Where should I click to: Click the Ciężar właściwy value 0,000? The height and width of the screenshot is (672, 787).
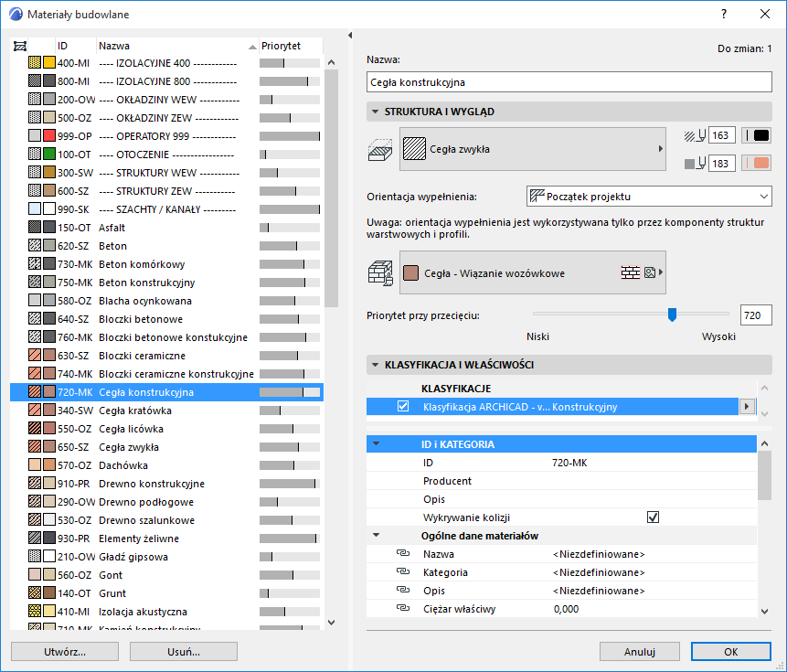tap(566, 609)
